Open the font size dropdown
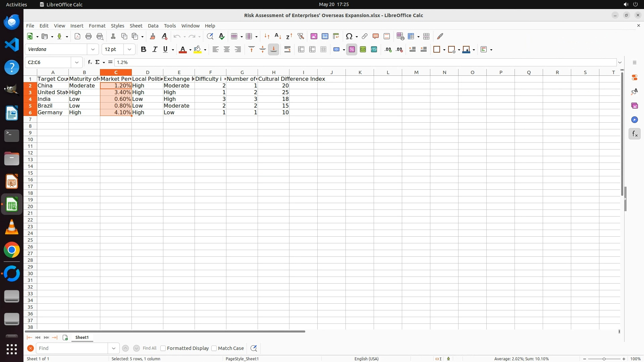This screenshot has height=362, width=644. [129, 50]
